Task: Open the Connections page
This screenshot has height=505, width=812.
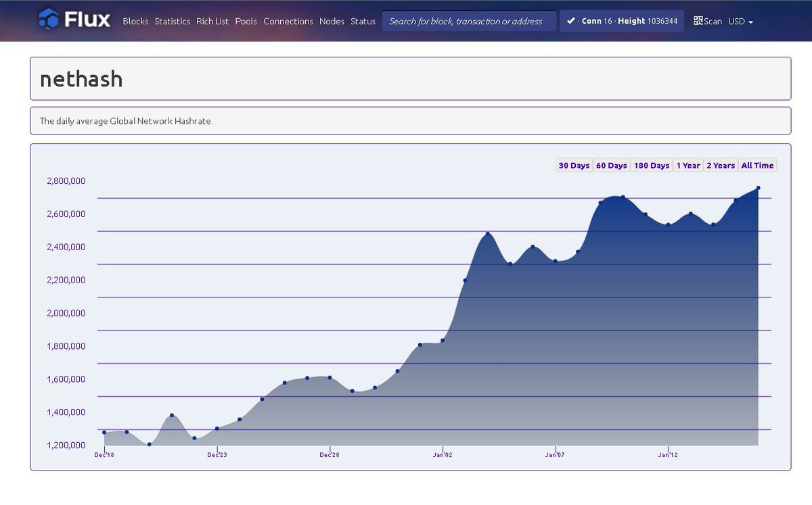Action: [288, 21]
